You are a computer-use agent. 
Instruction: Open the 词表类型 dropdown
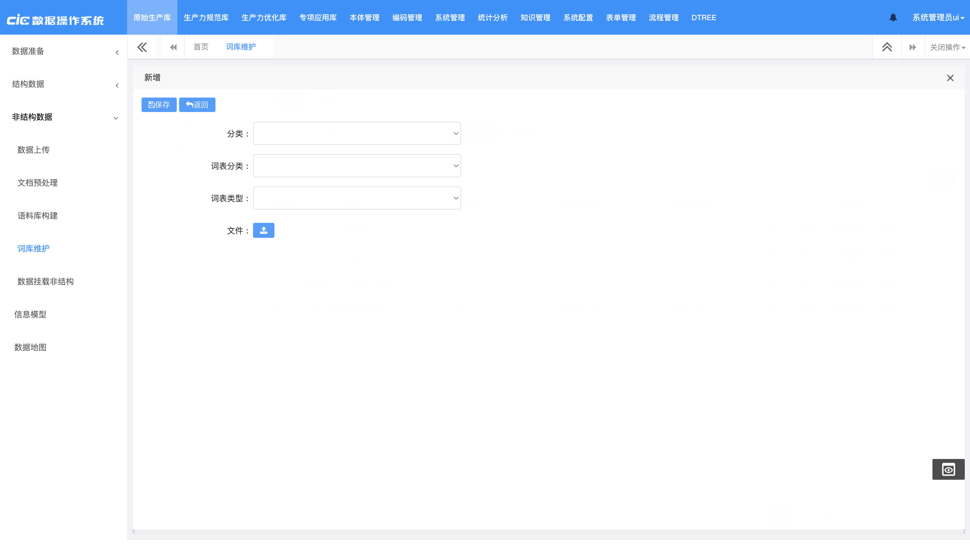click(x=357, y=198)
